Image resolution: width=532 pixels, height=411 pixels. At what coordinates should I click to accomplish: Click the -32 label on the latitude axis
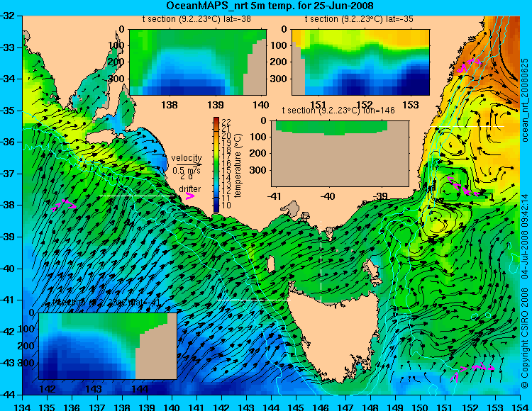click(x=8, y=16)
